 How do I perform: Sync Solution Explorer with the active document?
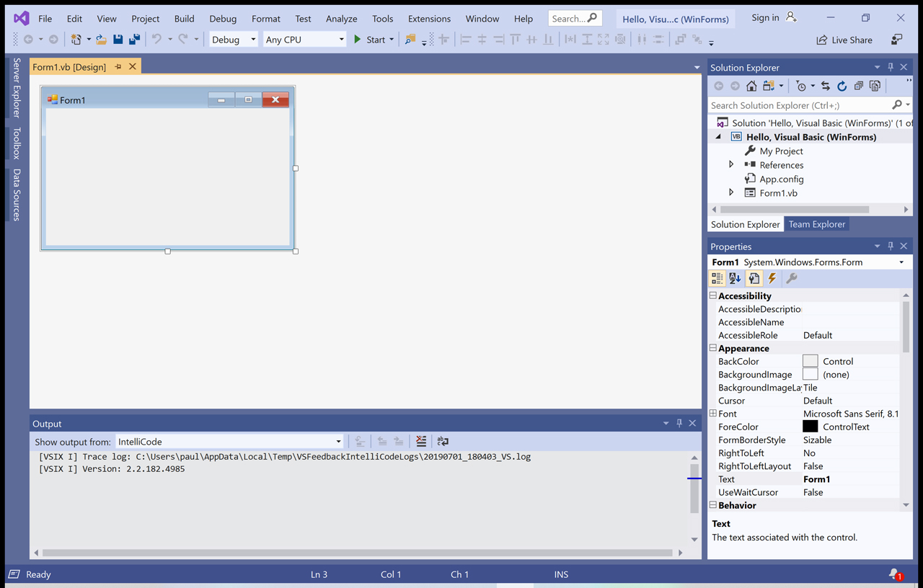[826, 86]
